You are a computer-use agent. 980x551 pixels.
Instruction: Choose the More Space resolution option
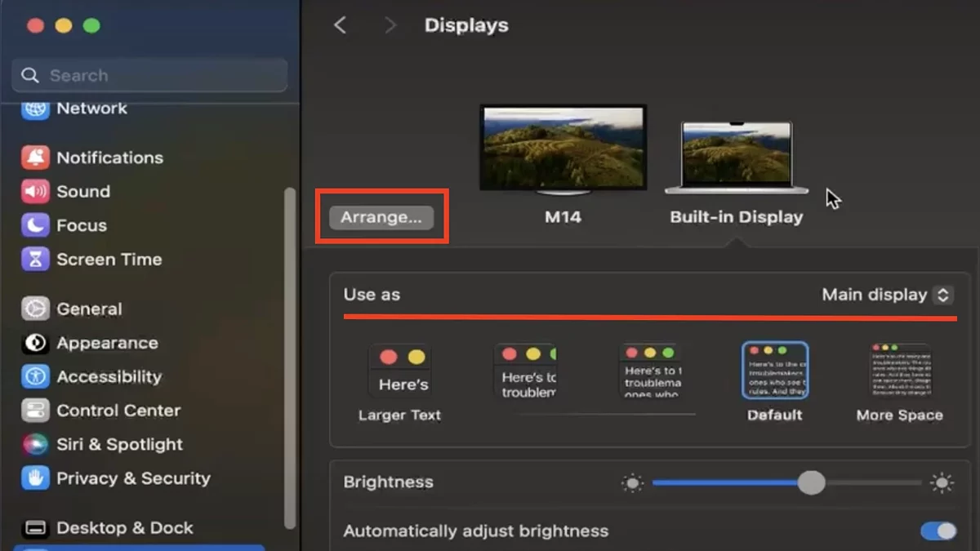(x=899, y=384)
